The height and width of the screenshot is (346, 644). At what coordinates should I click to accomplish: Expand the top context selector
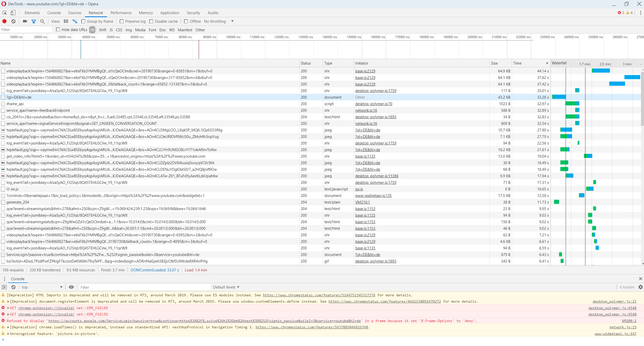pos(42,287)
